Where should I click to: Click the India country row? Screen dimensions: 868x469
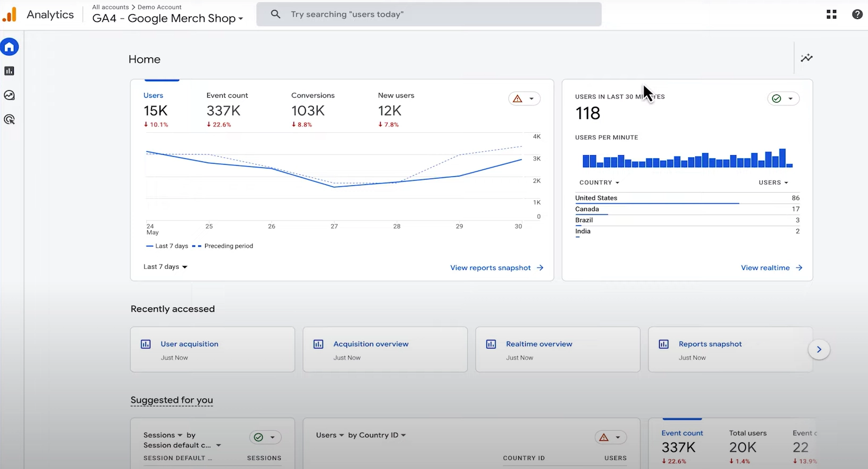pyautogui.click(x=687, y=232)
